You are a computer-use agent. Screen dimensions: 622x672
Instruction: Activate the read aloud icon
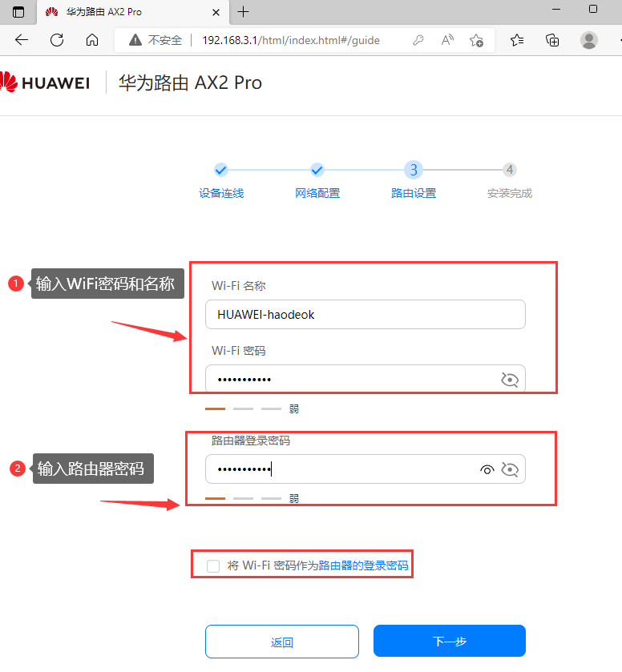click(447, 40)
